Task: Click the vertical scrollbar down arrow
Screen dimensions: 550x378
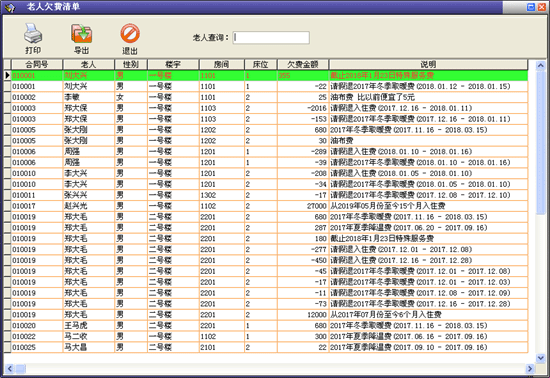Action: 541,358
